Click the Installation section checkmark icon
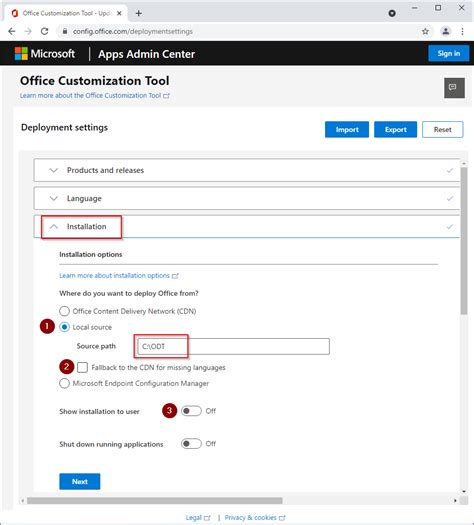The image size is (474, 525). pos(450,227)
